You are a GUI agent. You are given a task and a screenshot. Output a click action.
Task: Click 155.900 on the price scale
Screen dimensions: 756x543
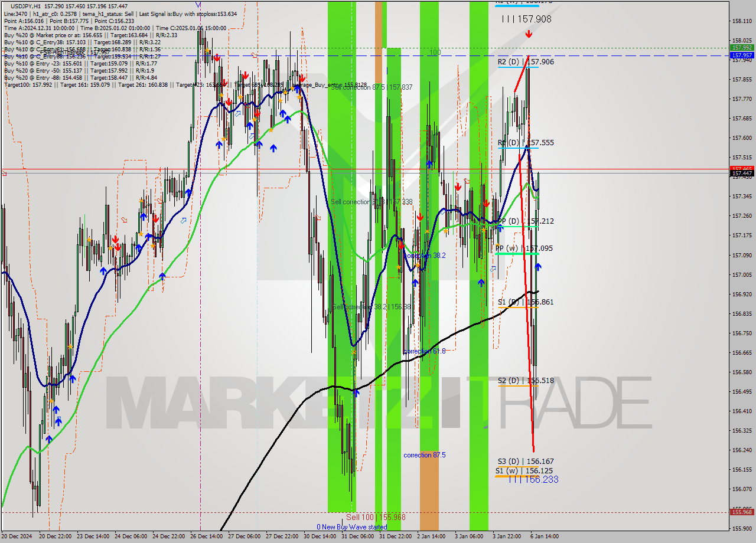(x=742, y=528)
